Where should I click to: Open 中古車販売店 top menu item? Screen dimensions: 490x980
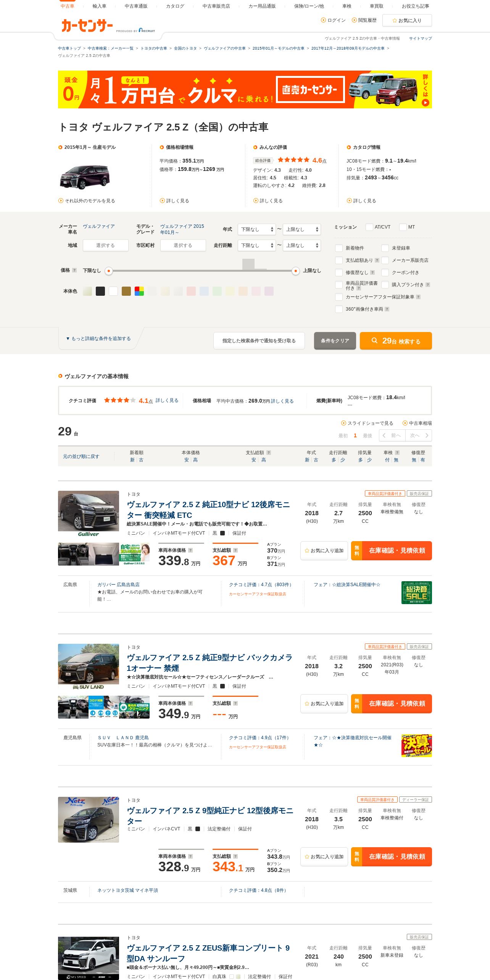click(216, 6)
